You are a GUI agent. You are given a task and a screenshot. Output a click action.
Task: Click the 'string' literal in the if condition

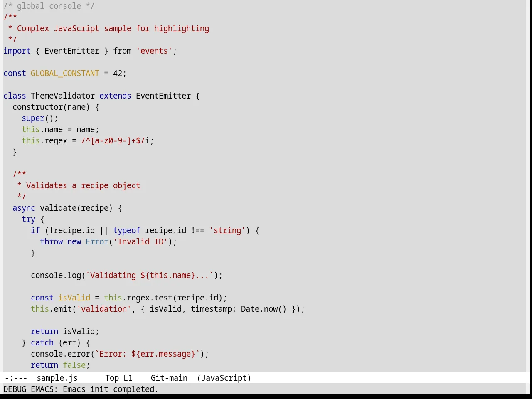point(227,230)
